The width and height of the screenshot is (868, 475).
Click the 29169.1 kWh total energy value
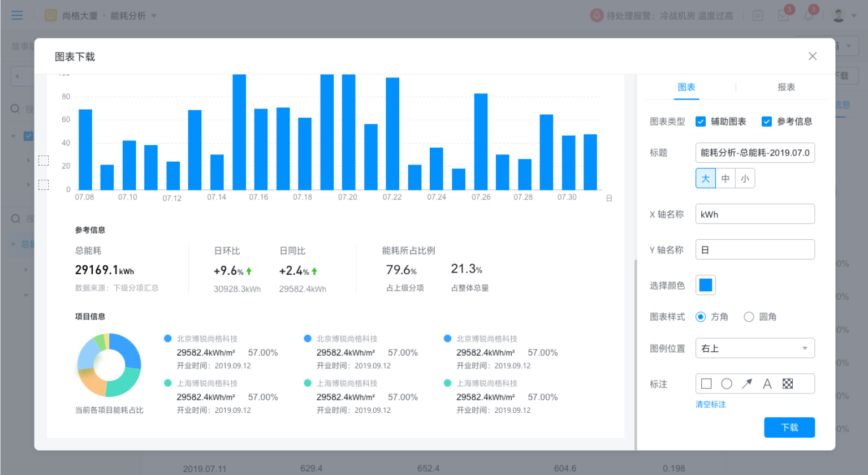105,270
